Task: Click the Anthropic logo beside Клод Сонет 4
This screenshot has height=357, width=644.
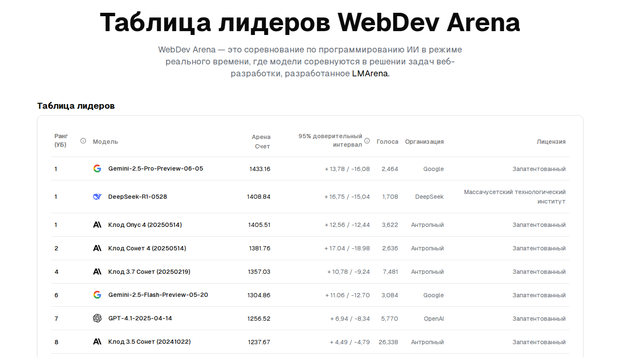Action: [x=97, y=248]
